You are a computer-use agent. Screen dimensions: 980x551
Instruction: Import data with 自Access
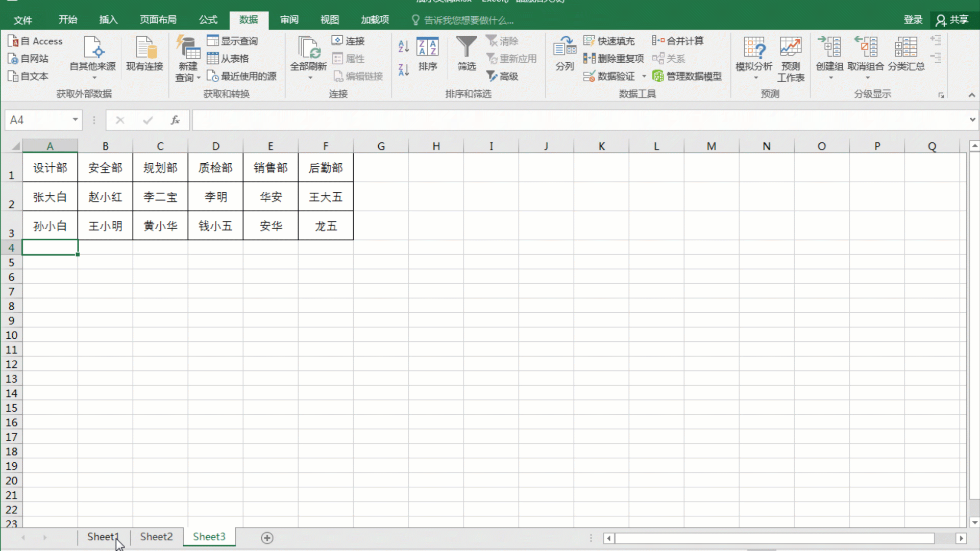pos(36,41)
